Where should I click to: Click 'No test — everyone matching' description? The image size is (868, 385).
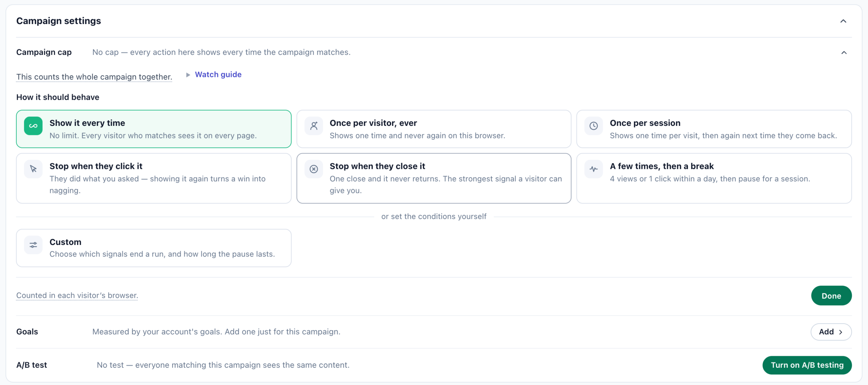tap(223, 365)
